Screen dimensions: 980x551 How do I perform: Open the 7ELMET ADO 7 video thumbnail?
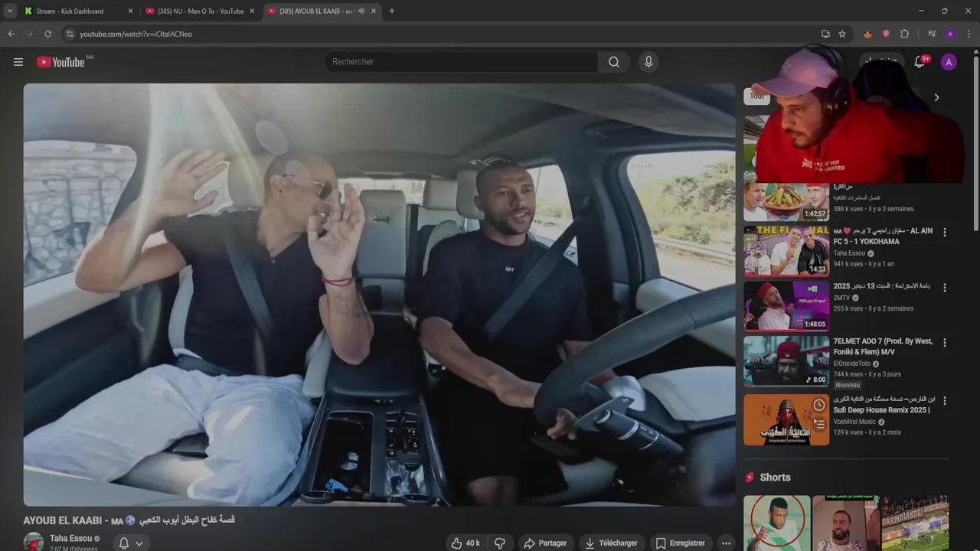[786, 361]
